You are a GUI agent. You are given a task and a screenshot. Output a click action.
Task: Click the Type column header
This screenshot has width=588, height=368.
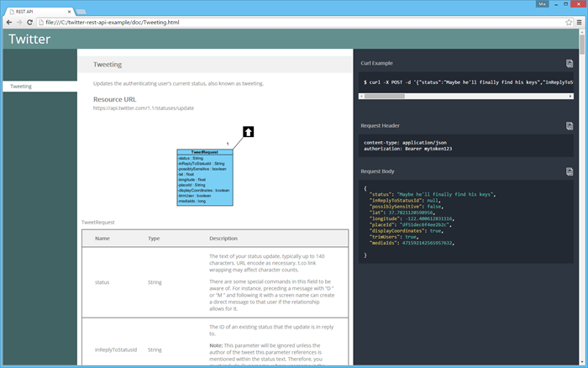[x=154, y=239]
